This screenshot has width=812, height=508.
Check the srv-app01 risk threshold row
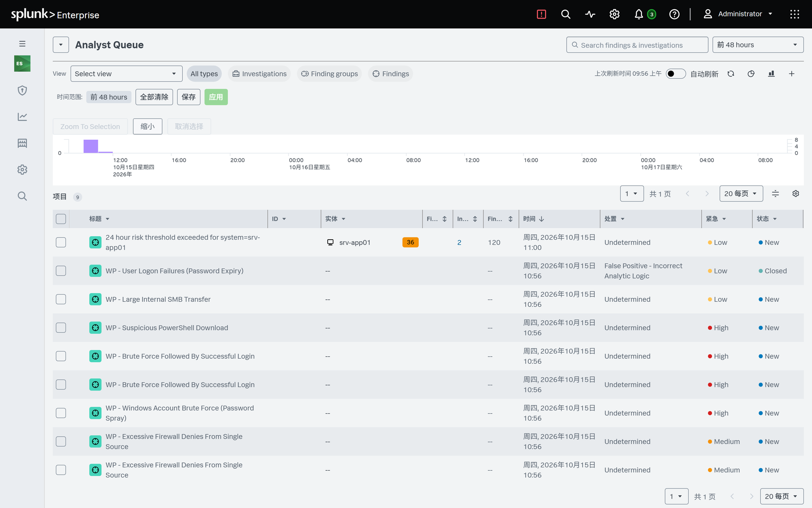(61, 242)
